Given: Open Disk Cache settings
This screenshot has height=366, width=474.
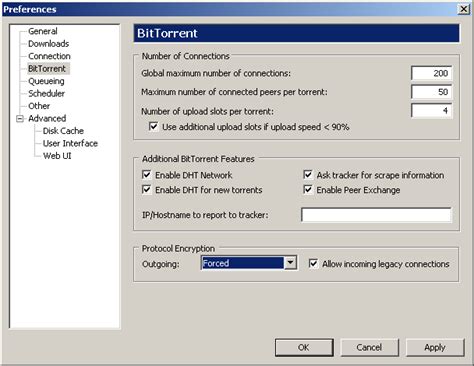Looking at the screenshot, I should (x=63, y=131).
